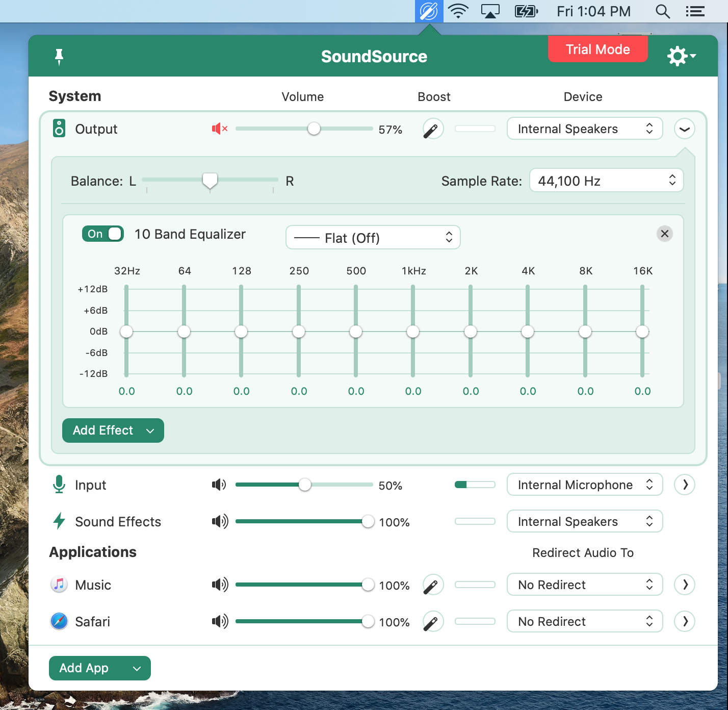Open Sound Effects Internal Speakers dropdown
This screenshot has height=710, width=728.
tap(585, 521)
